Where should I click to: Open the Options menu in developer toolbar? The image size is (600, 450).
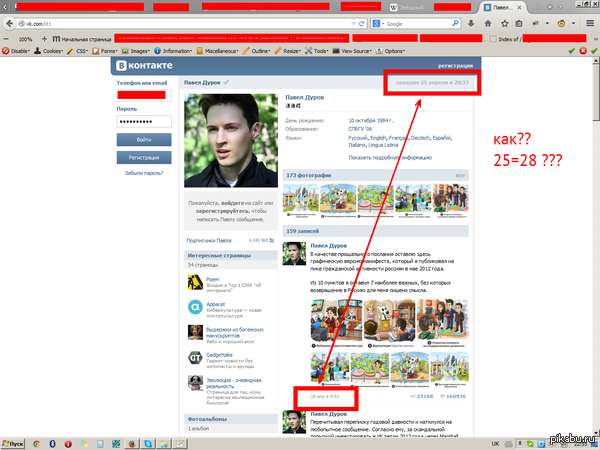click(390, 51)
